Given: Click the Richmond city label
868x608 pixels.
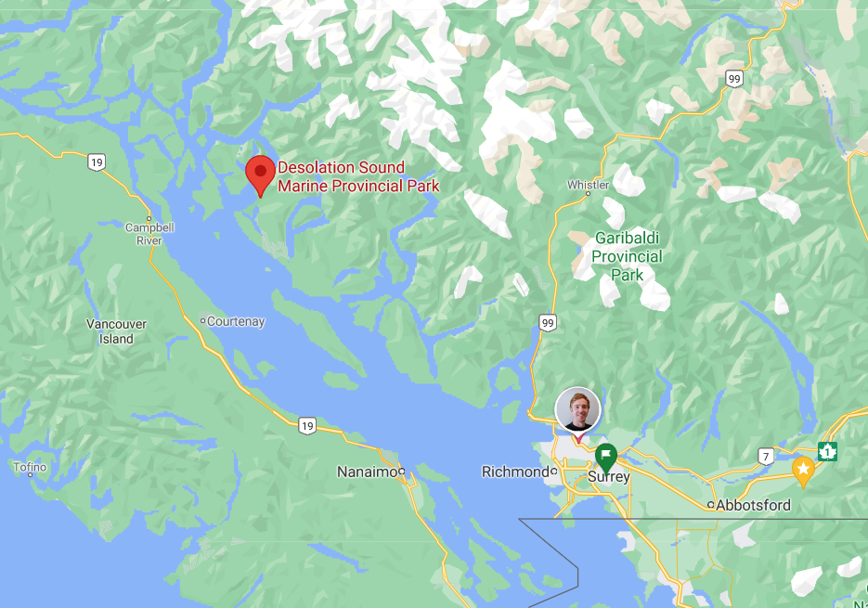Looking at the screenshot, I should click(x=515, y=472).
